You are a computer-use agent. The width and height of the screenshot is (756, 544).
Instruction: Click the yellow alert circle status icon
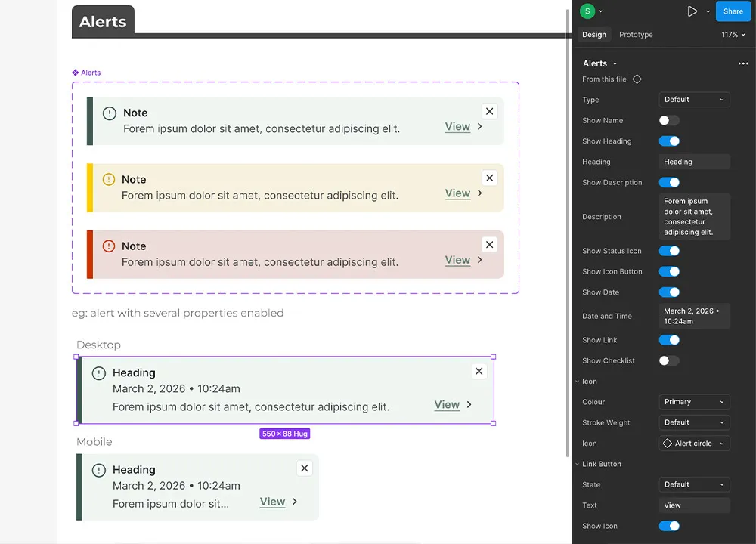click(x=109, y=180)
